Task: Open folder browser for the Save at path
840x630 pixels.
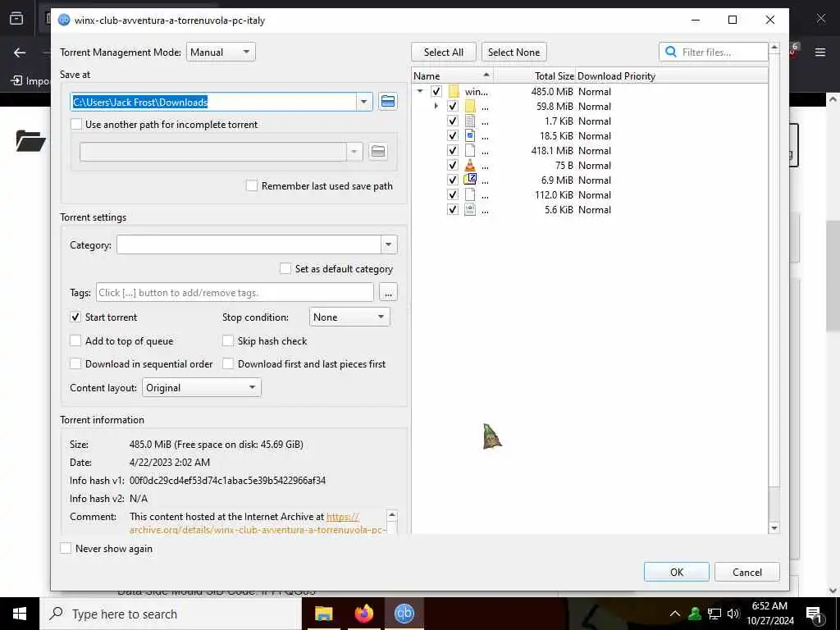Action: [388, 101]
